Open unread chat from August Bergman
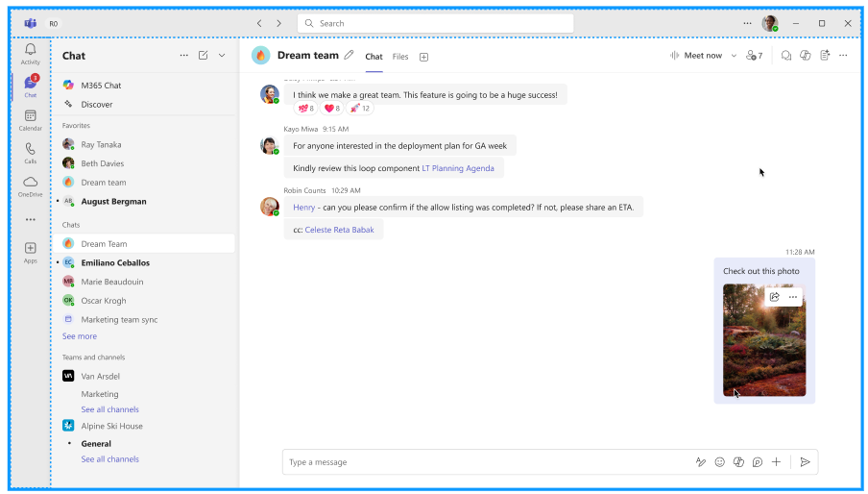The width and height of the screenshot is (868, 494). pyautogui.click(x=143, y=202)
